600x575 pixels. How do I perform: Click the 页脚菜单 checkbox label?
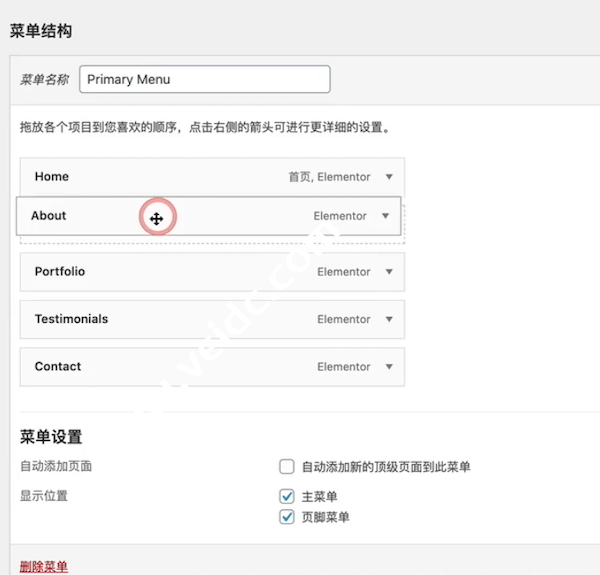[x=325, y=517]
